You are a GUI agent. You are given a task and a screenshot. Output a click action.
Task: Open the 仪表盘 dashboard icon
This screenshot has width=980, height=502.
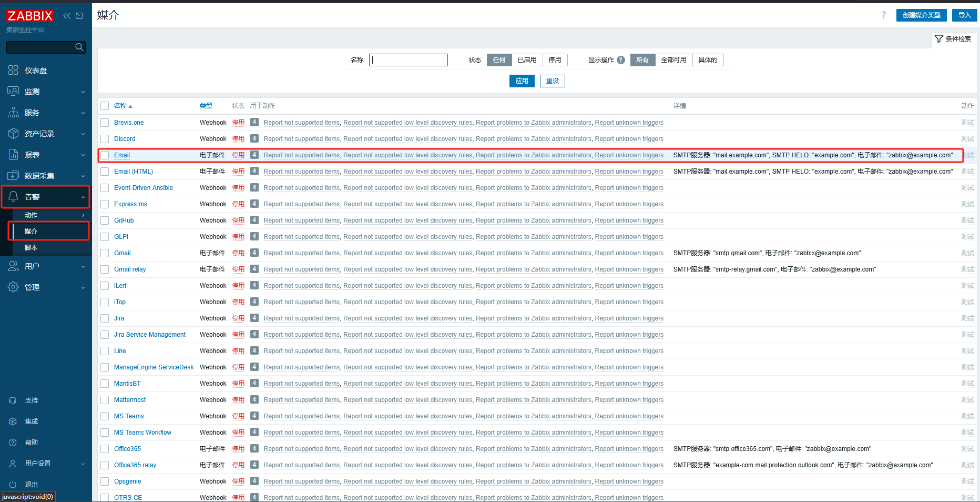[13, 71]
